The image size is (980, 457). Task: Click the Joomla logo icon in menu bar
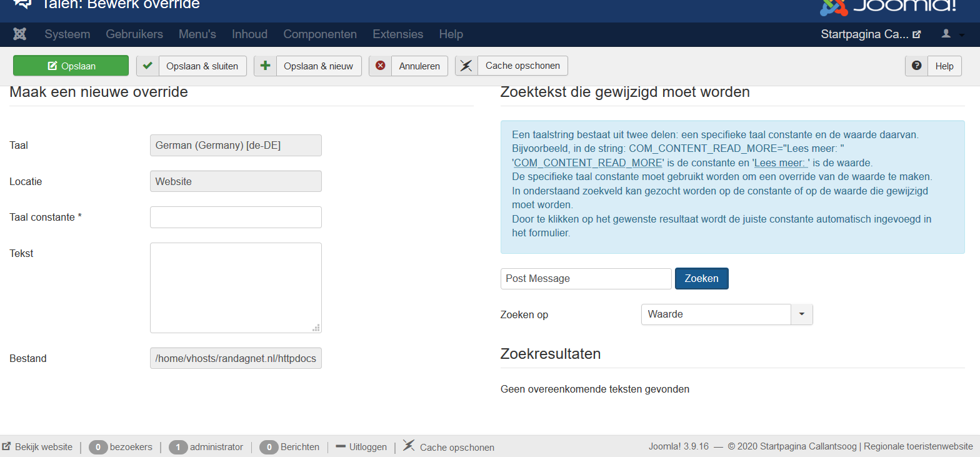[19, 34]
